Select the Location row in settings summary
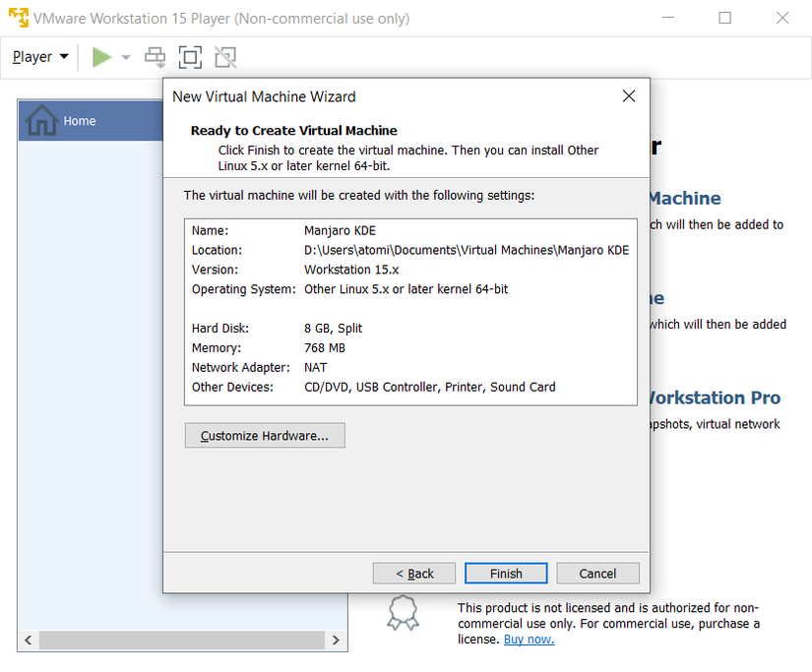 tap(409, 250)
